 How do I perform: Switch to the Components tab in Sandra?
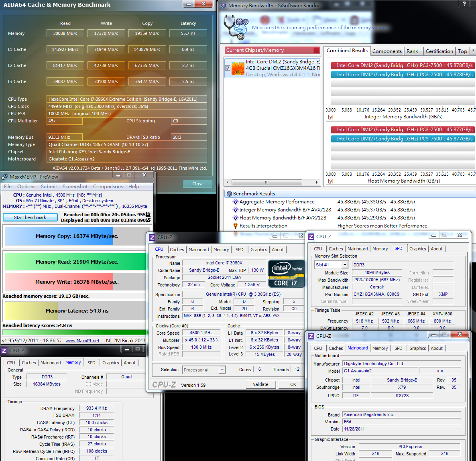387,51
